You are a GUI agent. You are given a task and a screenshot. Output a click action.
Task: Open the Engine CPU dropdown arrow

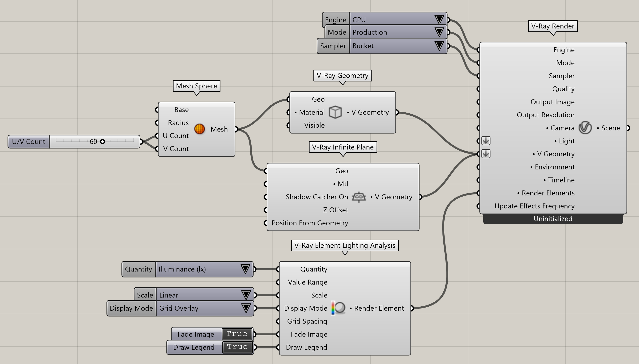439,20
